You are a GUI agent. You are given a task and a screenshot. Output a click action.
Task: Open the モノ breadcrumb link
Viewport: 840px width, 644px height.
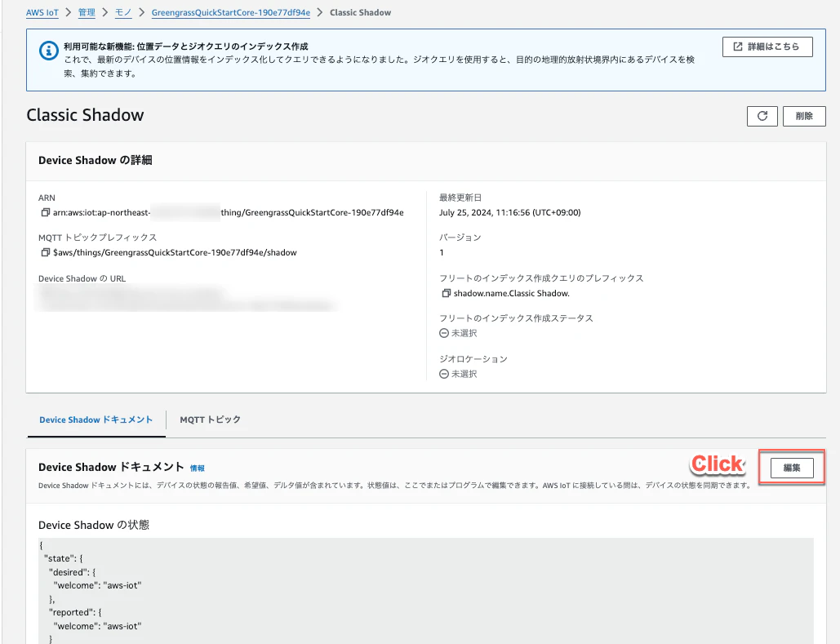point(123,12)
